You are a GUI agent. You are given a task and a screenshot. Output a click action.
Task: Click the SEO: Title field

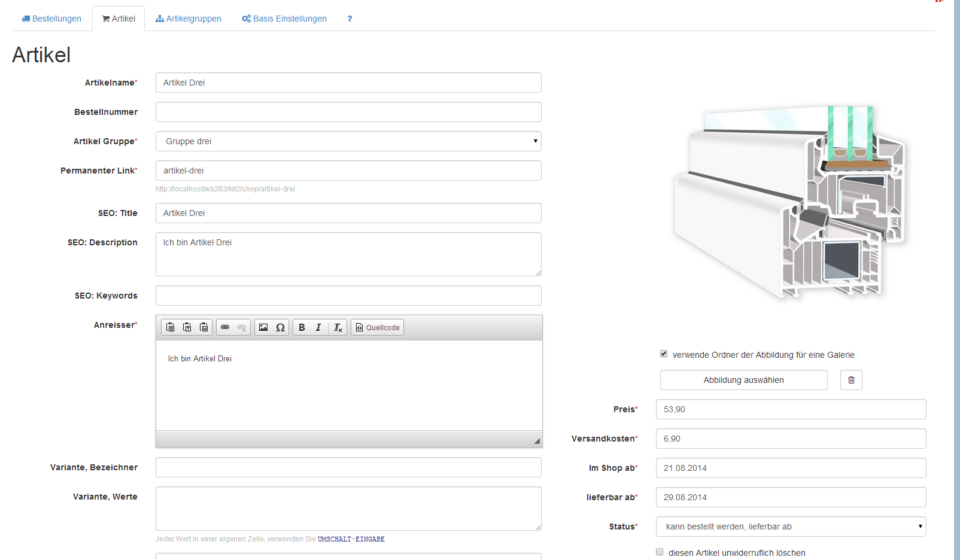pos(348,213)
